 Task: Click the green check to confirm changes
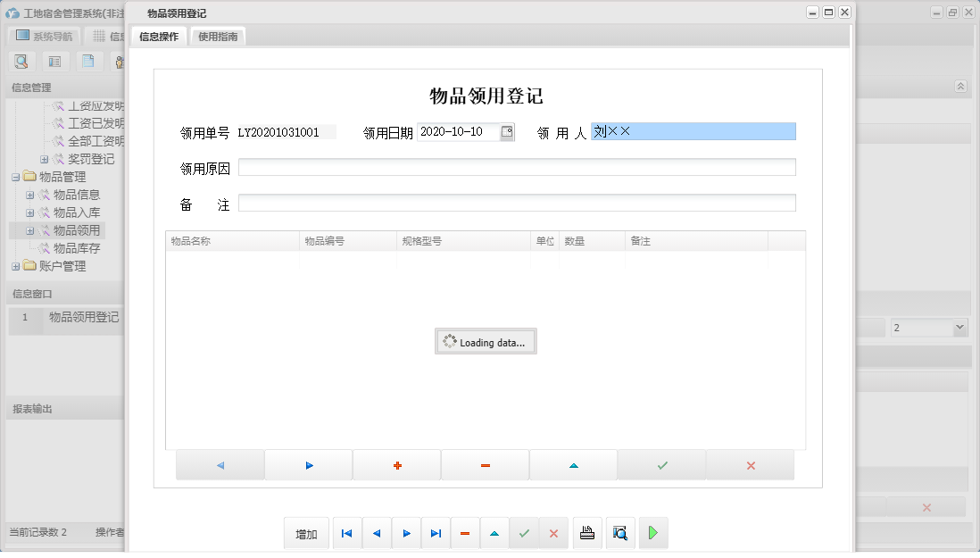tap(525, 533)
